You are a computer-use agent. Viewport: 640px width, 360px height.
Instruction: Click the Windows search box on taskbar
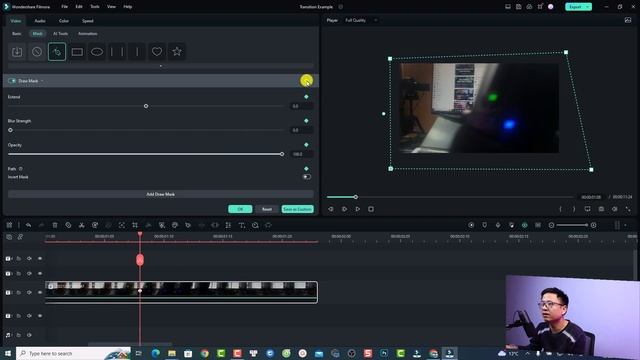tap(73, 353)
